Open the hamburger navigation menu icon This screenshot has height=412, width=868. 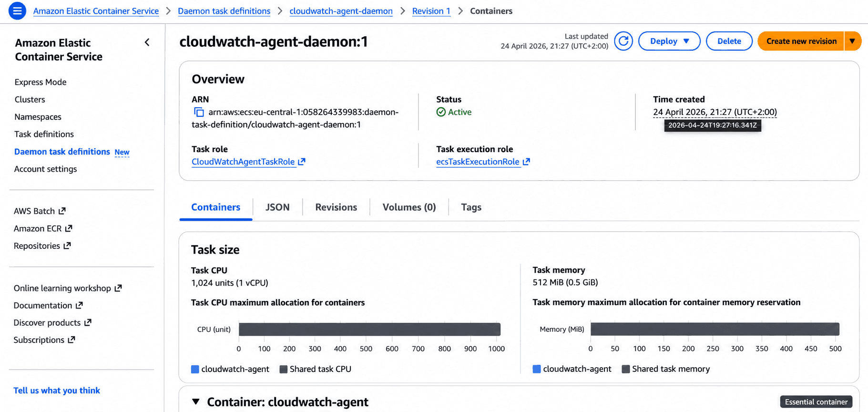click(x=17, y=10)
